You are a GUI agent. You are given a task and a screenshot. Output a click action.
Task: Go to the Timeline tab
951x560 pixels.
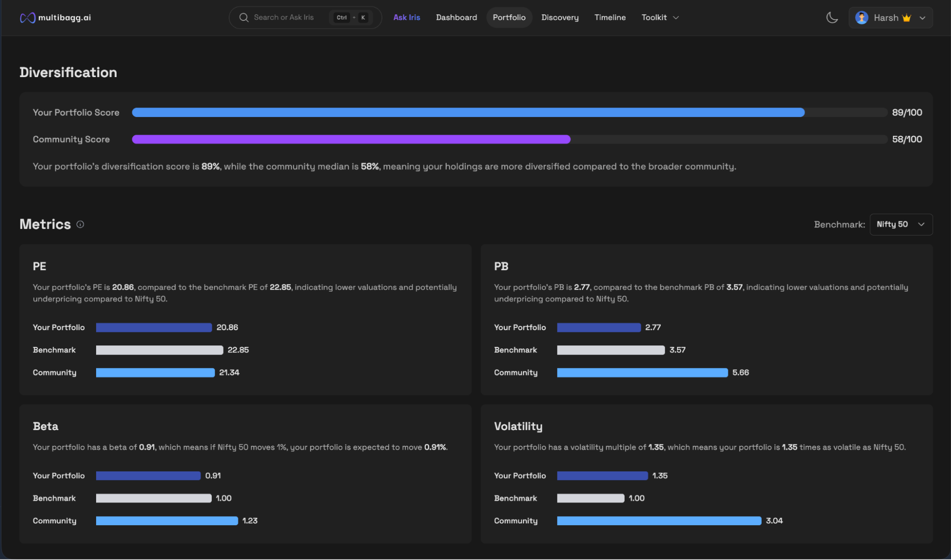pos(609,18)
